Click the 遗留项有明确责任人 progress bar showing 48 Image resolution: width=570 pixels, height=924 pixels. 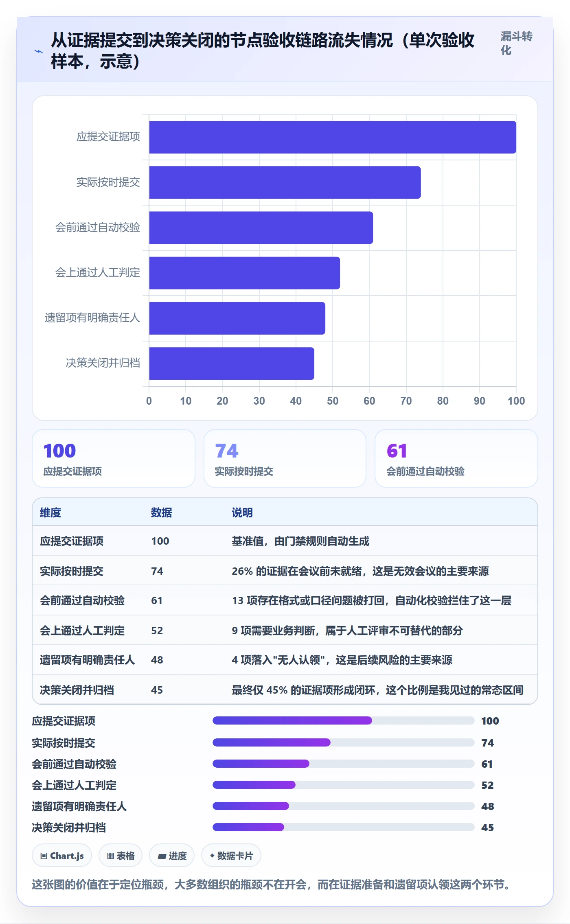click(344, 806)
